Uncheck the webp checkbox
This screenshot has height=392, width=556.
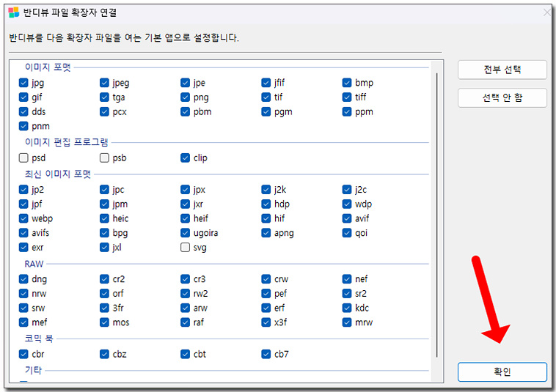[x=23, y=218]
